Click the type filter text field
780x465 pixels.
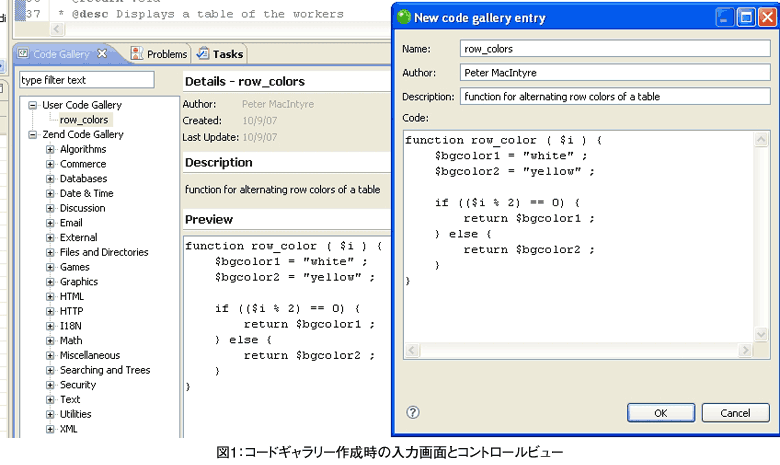tap(87, 80)
